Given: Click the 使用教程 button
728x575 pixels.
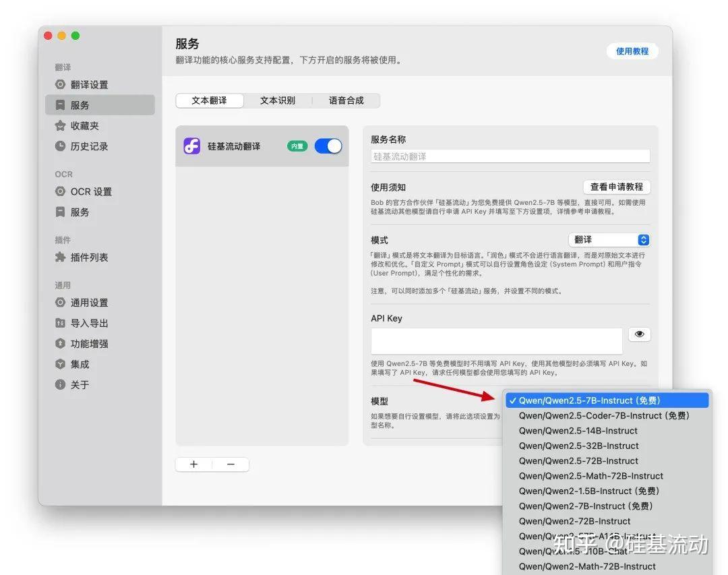Looking at the screenshot, I should 632,51.
